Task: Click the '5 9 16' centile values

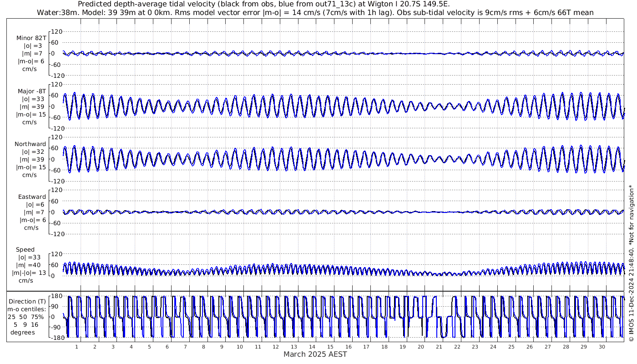Action: click(25, 324)
